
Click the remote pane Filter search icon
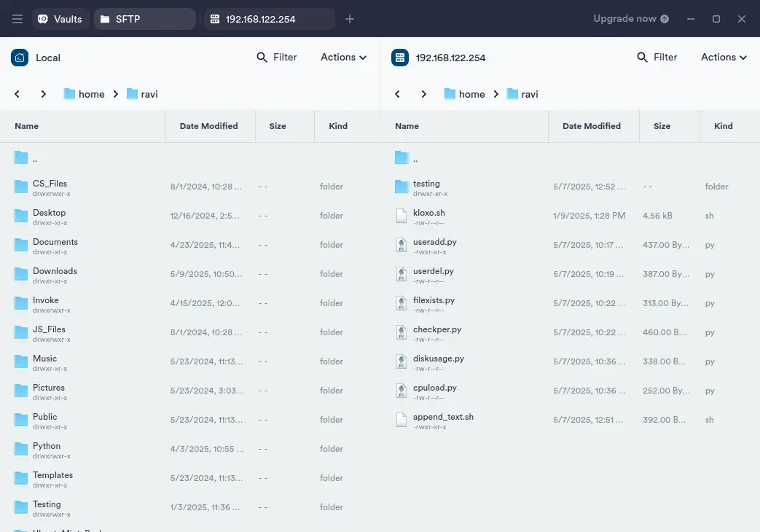pyautogui.click(x=642, y=58)
